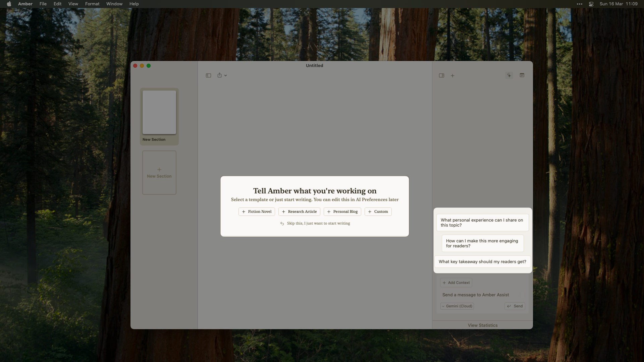The height and width of the screenshot is (362, 644).
Task: Open the View menu
Action: point(73,4)
